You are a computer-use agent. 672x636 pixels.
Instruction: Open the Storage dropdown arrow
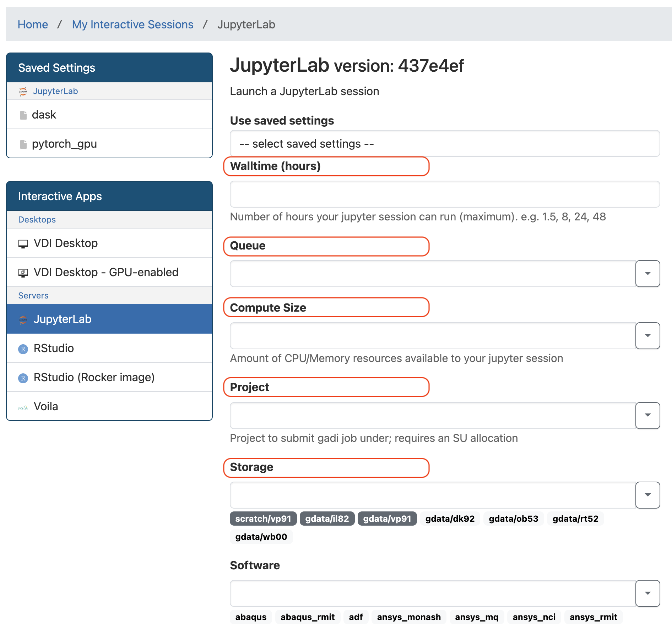point(647,495)
